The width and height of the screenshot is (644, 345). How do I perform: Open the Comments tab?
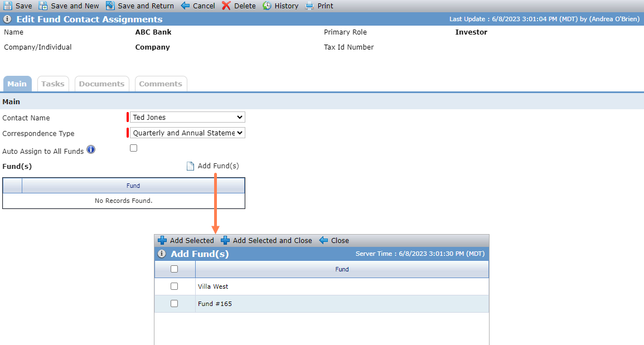tap(161, 84)
